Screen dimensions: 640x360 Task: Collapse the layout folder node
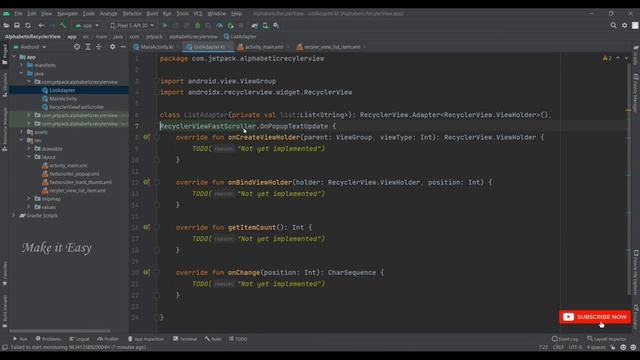coord(29,157)
